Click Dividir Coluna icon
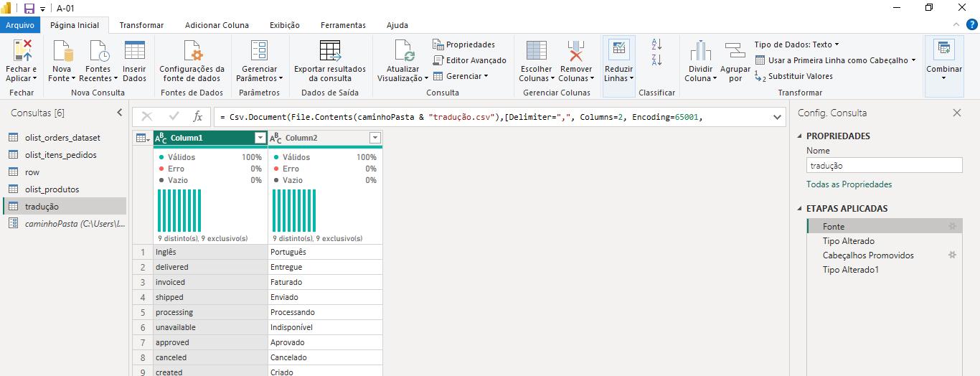Viewport: 980px width, 376px height. [x=699, y=51]
